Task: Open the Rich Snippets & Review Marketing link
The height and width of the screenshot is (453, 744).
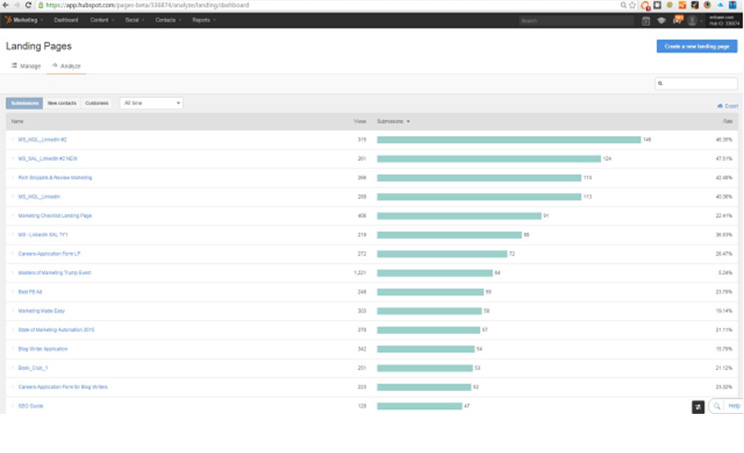Action: 55,177
